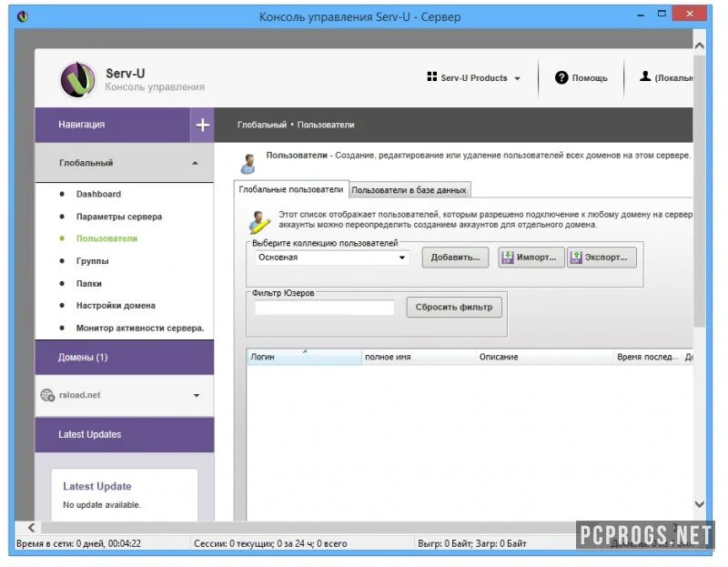
Task: Click the Serv-U logo icon
Action: click(78, 80)
